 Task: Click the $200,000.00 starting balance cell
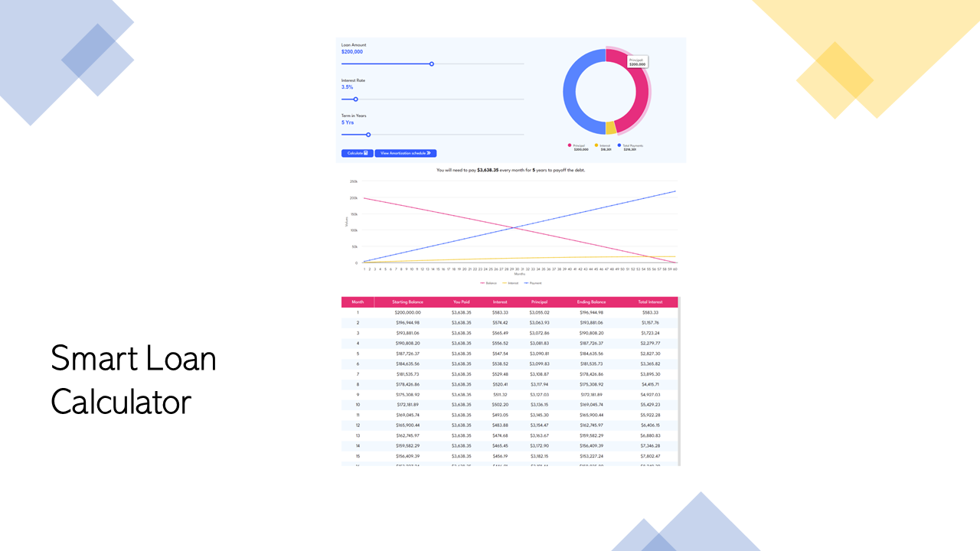tap(407, 312)
